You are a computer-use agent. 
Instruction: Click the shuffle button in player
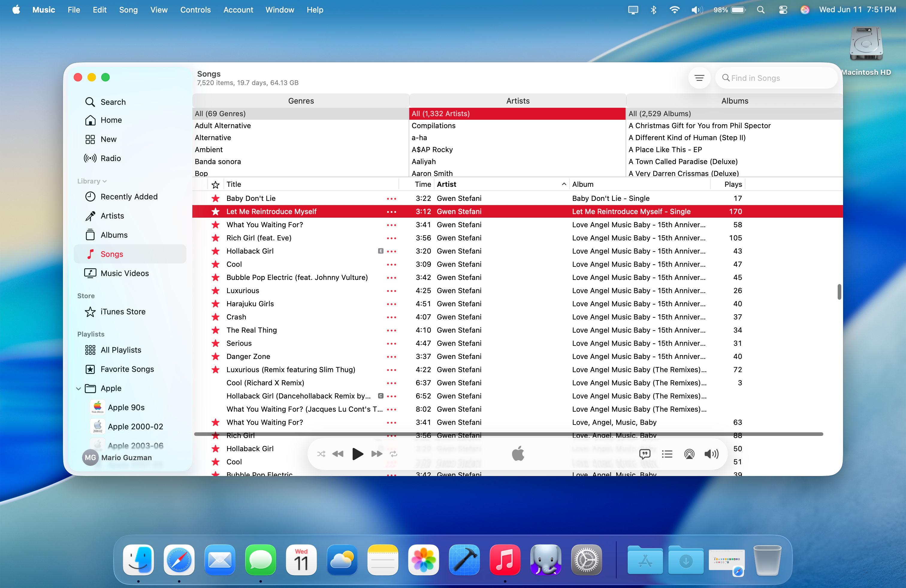[x=321, y=454]
